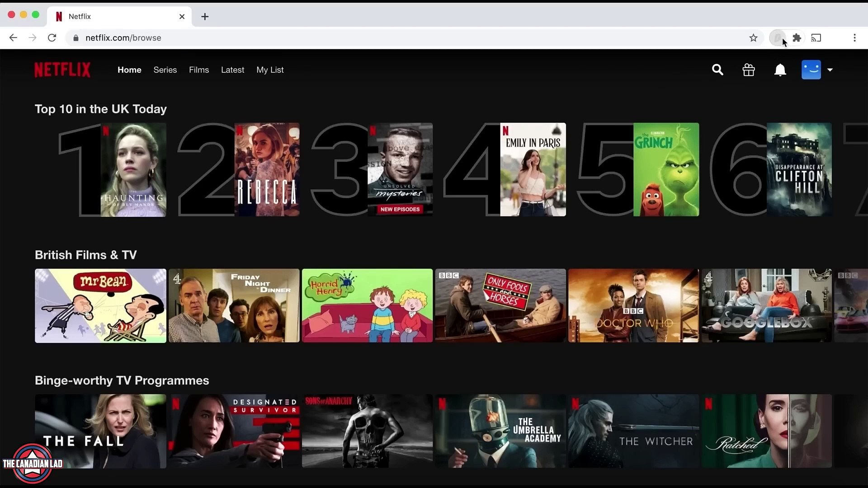Select the Netflix browser tab
This screenshot has height=488, width=868.
click(119, 17)
